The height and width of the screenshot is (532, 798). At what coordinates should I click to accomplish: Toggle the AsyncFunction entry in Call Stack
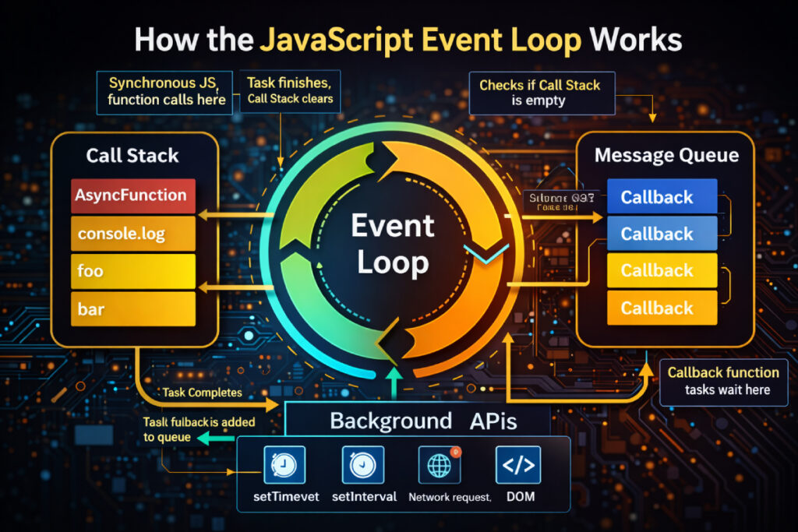[132, 196]
